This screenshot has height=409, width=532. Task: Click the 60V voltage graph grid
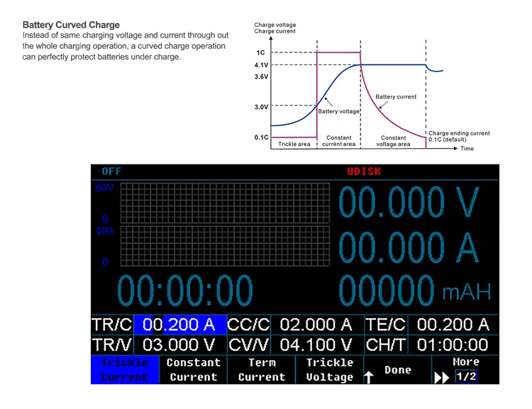pos(224,202)
